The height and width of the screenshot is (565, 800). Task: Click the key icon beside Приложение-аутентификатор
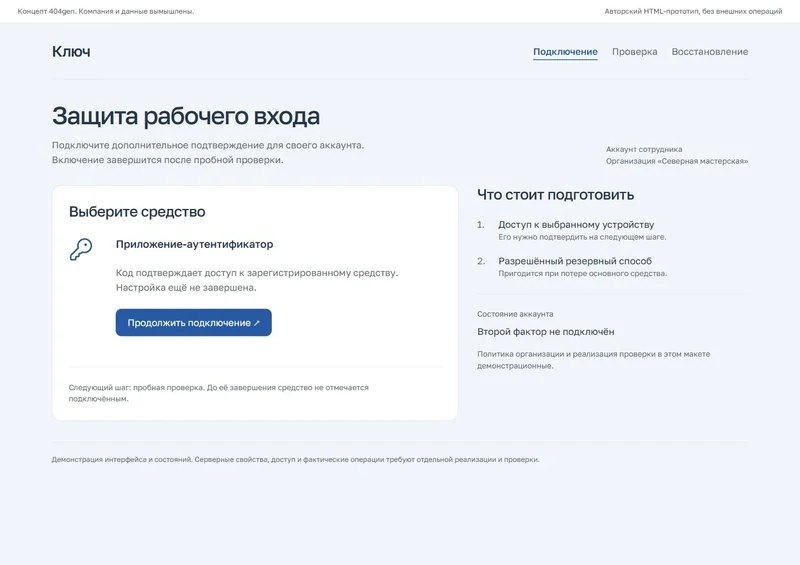(x=81, y=250)
